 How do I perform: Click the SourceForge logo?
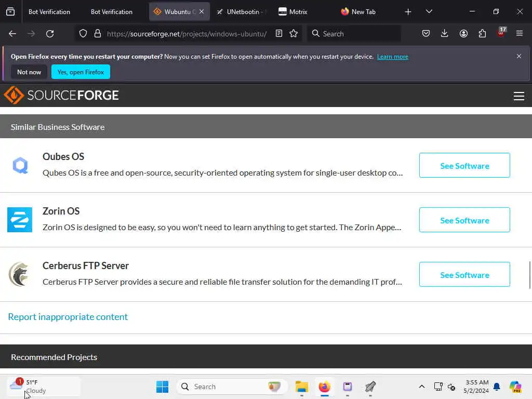(61, 96)
